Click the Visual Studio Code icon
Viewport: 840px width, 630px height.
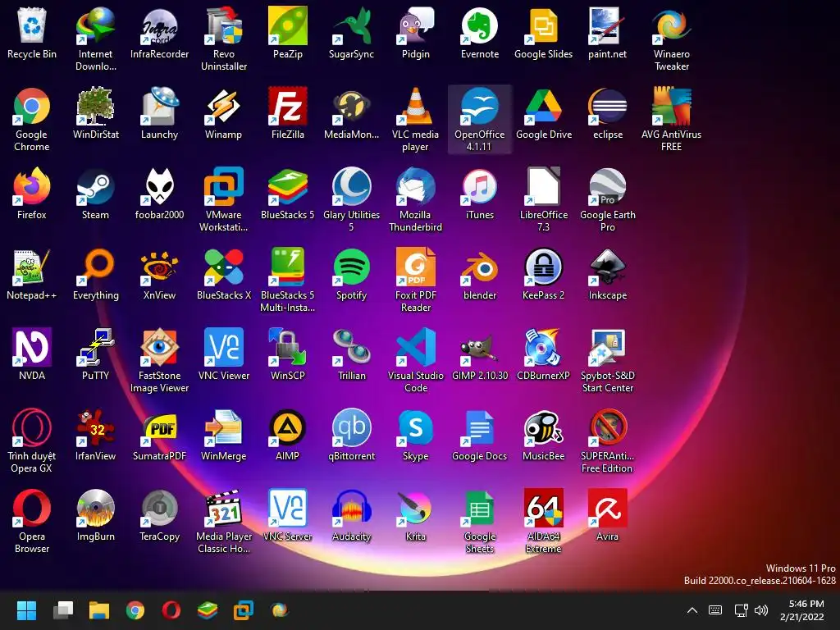(416, 348)
